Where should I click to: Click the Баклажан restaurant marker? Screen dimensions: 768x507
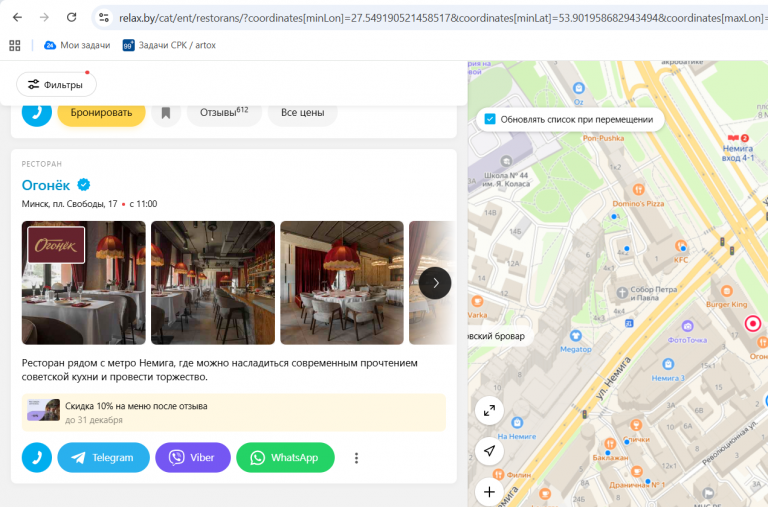point(610,444)
